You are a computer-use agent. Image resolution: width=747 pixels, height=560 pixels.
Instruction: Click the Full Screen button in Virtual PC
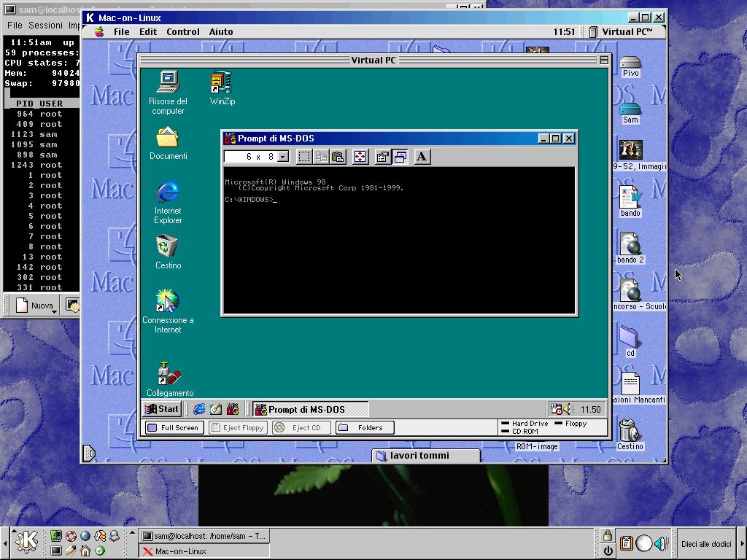[174, 427]
